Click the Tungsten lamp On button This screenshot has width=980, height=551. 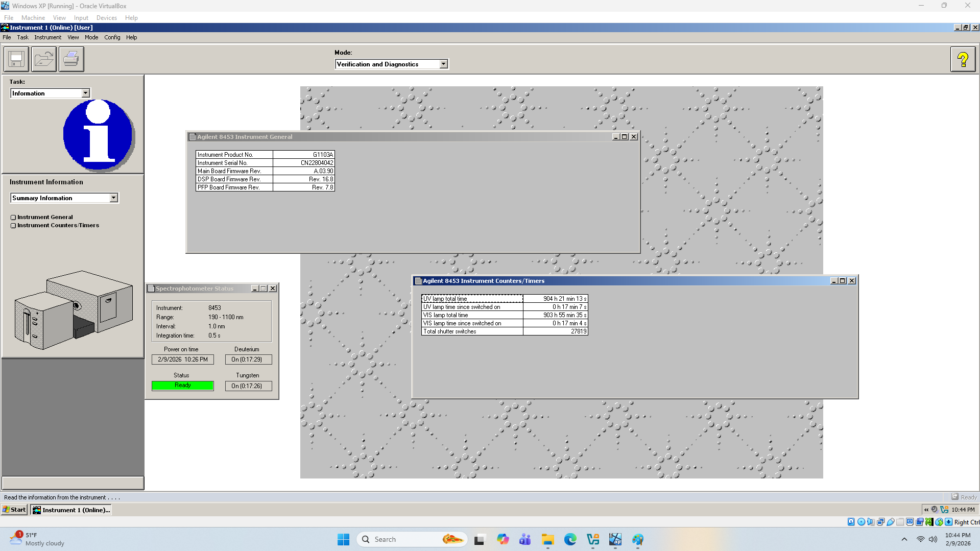pos(248,386)
